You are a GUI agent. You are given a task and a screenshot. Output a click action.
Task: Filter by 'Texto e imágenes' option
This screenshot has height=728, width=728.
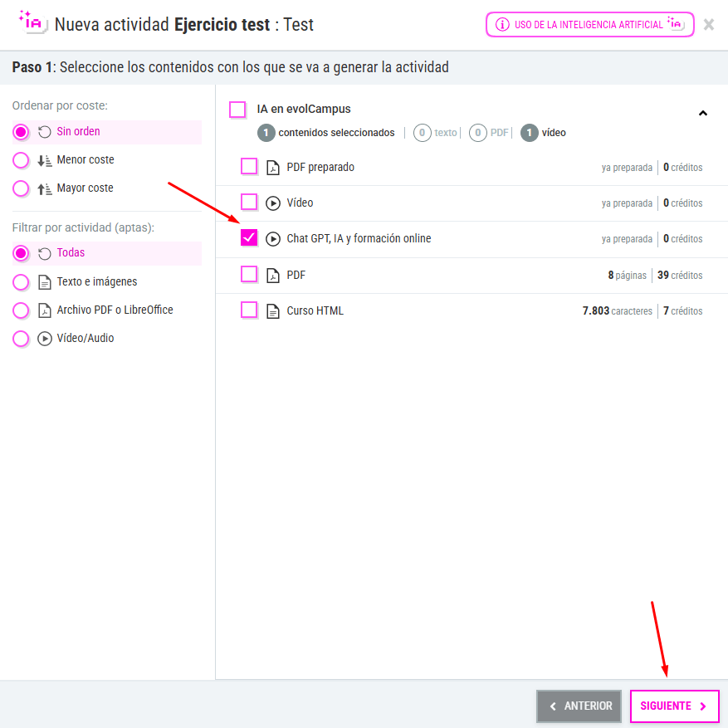pyautogui.click(x=21, y=282)
